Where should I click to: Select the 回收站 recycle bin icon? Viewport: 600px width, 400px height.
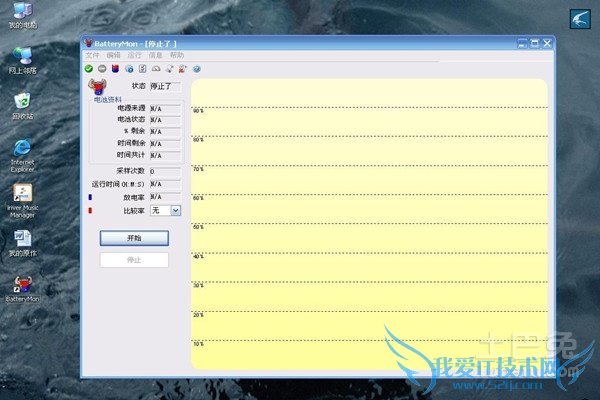coord(23,106)
